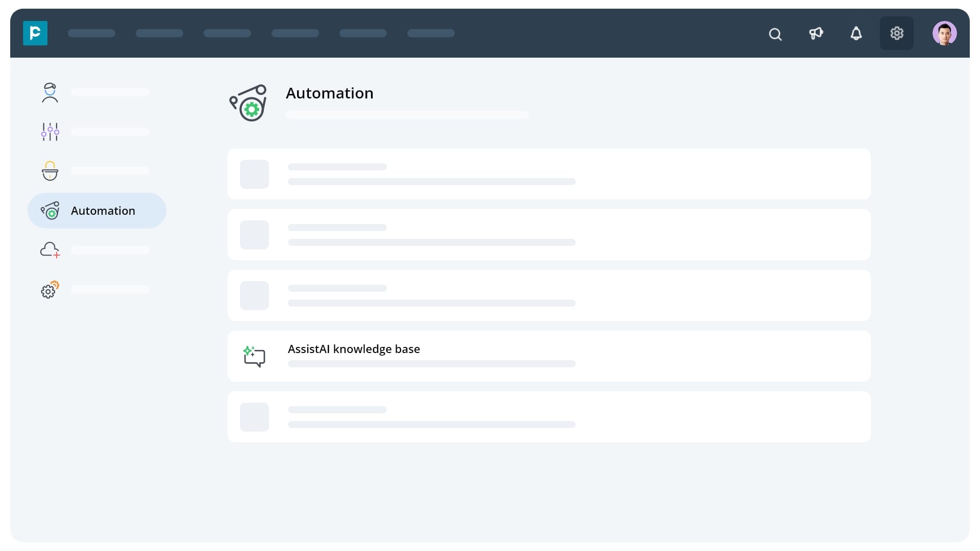Open the sliders preferences icon in sidebar

50,132
